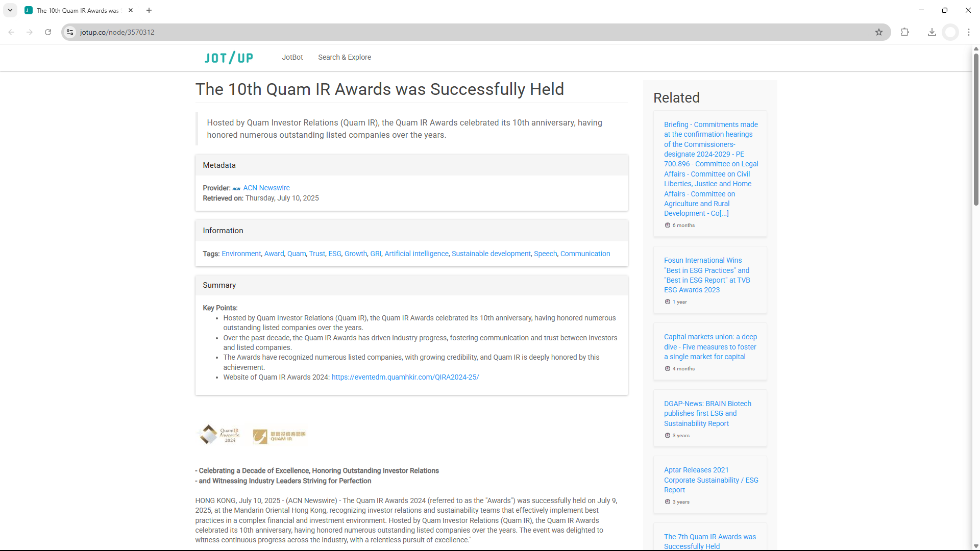
Task: Click the JOT/UP logo
Action: [x=229, y=58]
